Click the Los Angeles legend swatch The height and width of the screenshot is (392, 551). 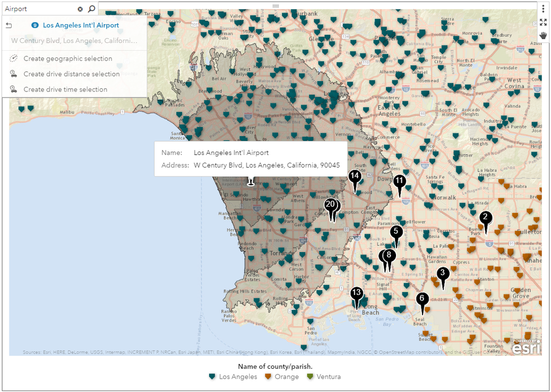[x=212, y=377]
